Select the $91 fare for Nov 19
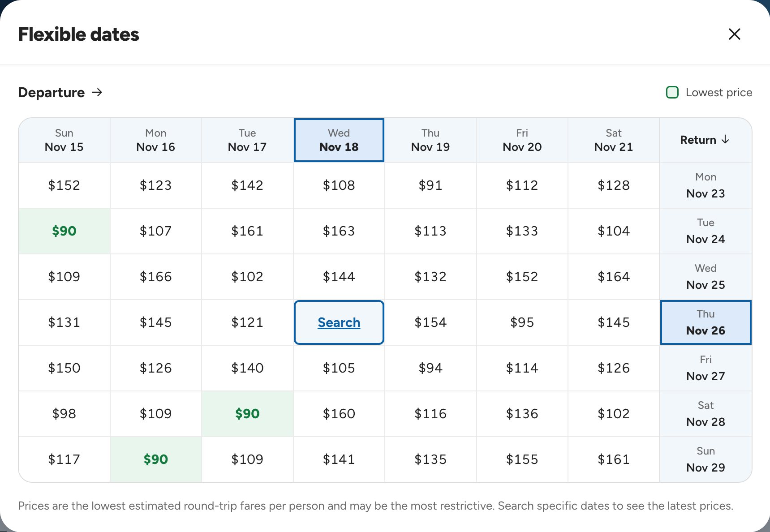The width and height of the screenshot is (770, 532). [430, 185]
